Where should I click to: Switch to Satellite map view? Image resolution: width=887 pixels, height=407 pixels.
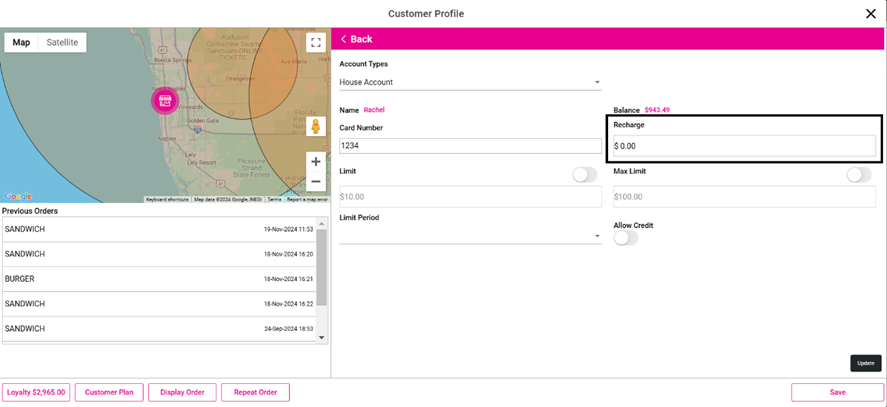click(62, 43)
